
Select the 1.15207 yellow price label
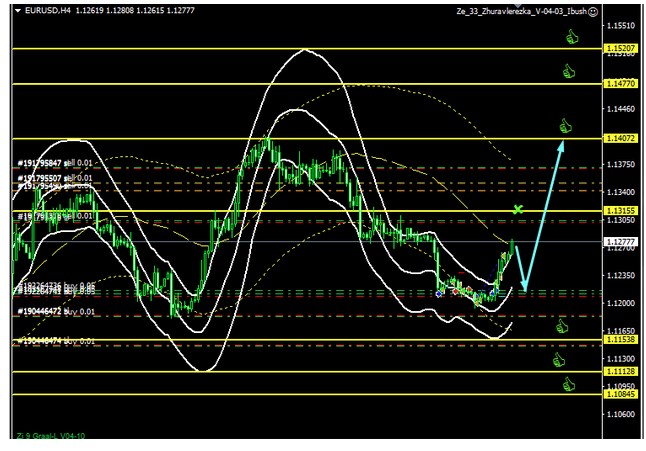click(621, 48)
